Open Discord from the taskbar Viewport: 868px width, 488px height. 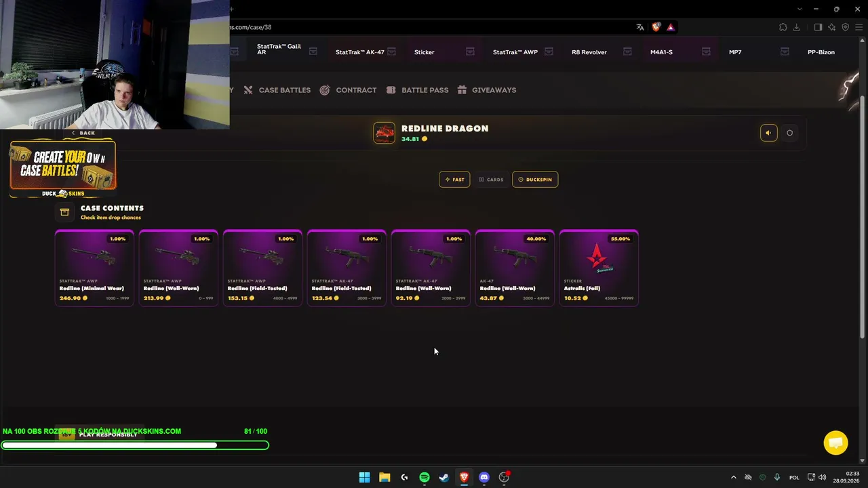[x=484, y=477]
